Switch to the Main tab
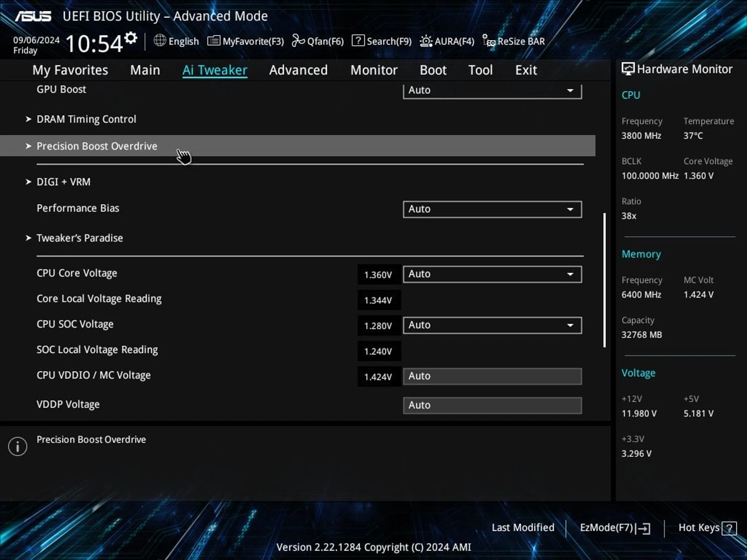The image size is (747, 560). 145,70
